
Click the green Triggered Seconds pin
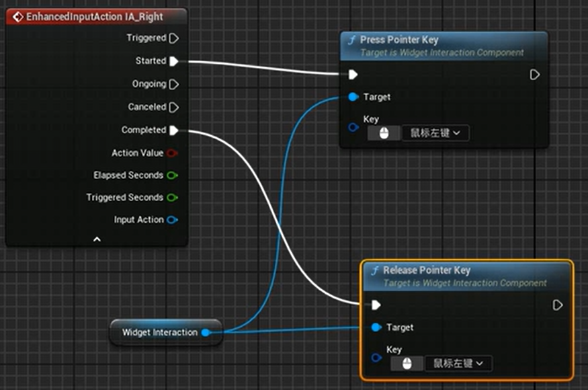(x=172, y=198)
